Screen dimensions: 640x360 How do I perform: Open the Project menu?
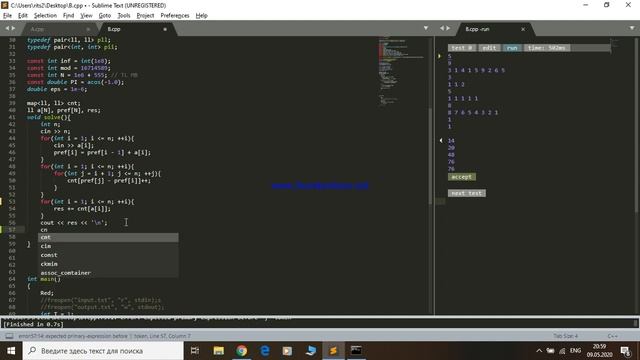pyautogui.click(x=145, y=16)
